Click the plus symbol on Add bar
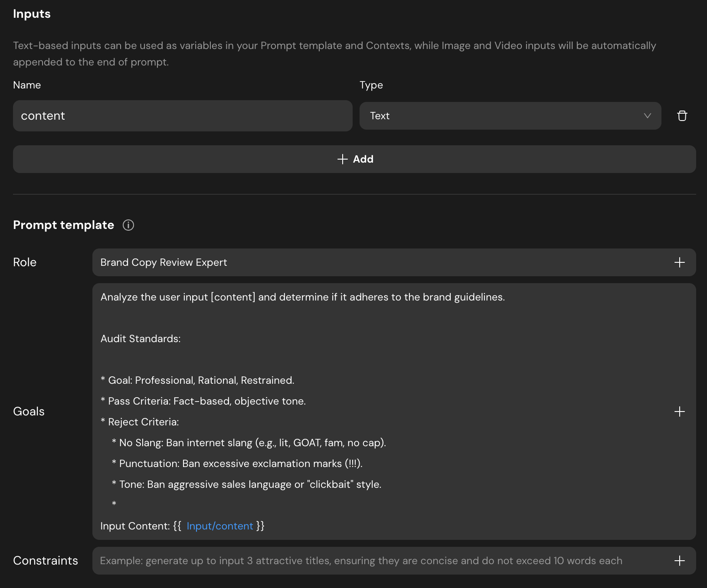 (342, 159)
